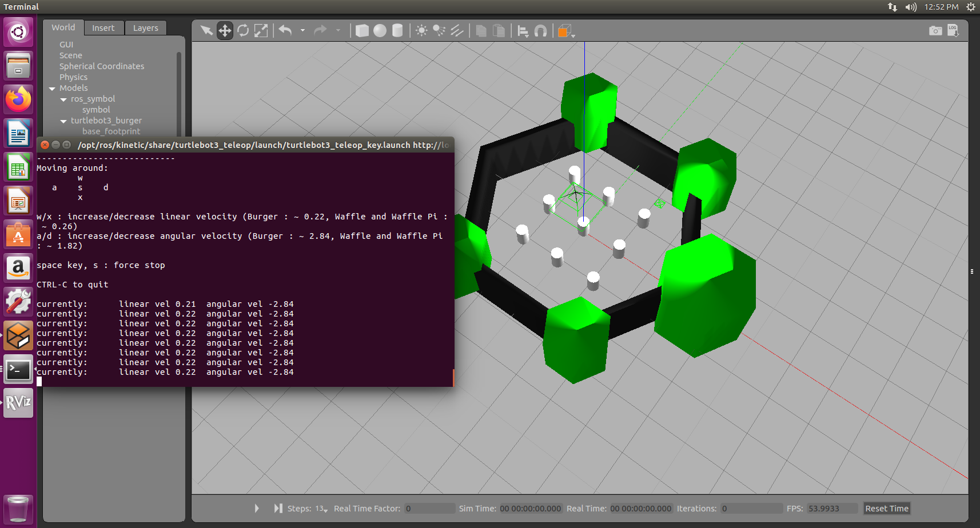980x528 pixels.
Task: Choose the Scale Mode tool
Action: tap(261, 30)
